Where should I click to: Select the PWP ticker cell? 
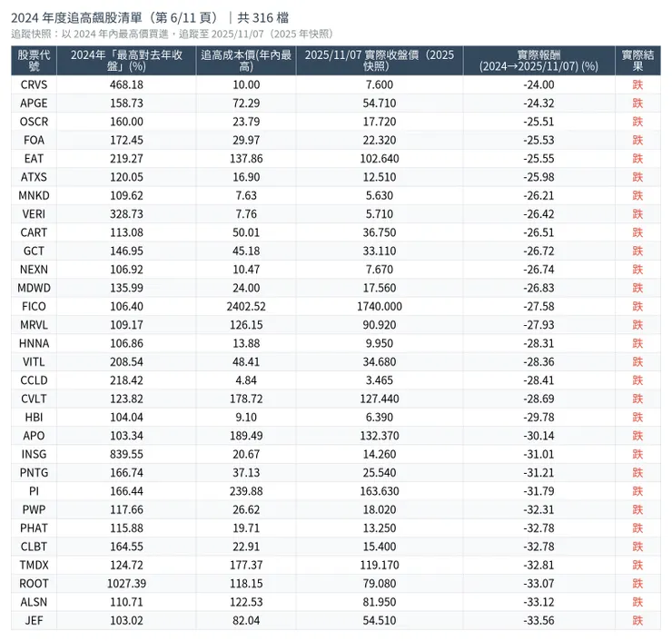coord(34,509)
